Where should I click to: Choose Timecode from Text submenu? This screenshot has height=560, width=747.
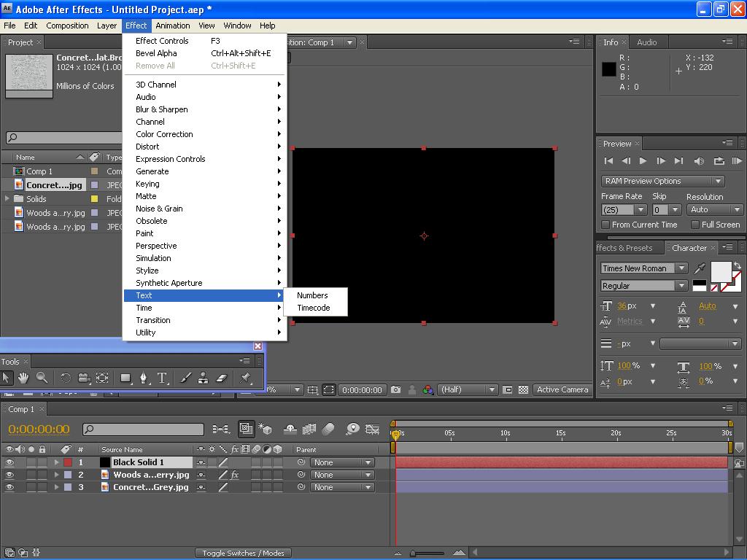point(314,308)
